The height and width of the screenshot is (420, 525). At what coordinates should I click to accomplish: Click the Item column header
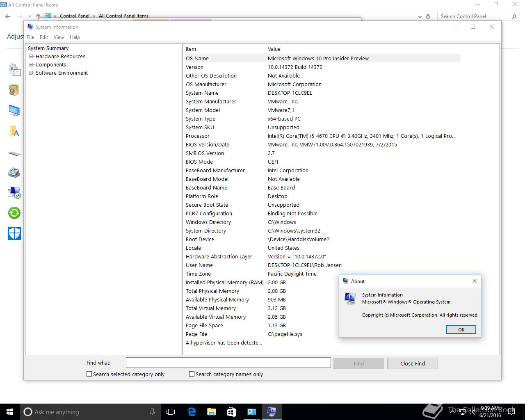tap(224, 49)
